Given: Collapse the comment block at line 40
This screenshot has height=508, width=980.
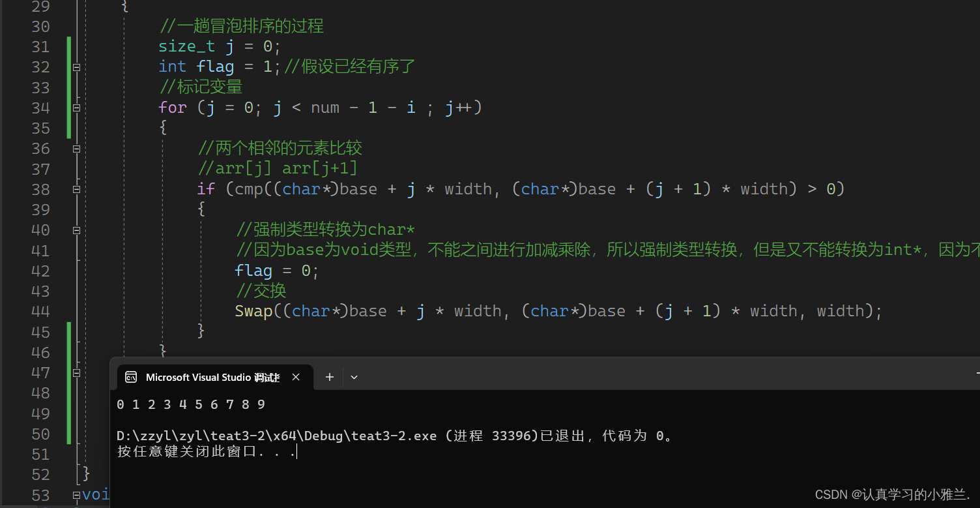Looking at the screenshot, I should pos(77,230).
